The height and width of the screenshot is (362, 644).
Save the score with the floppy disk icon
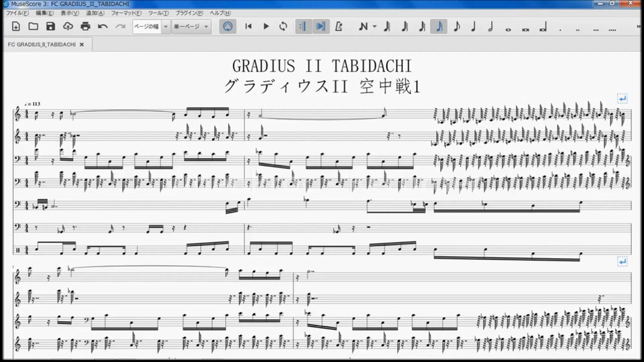point(50,27)
